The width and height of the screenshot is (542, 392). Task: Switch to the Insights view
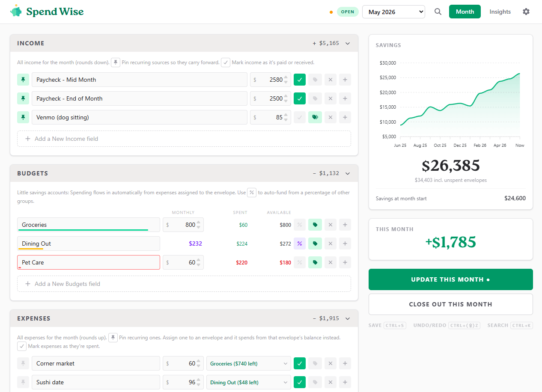click(x=500, y=12)
